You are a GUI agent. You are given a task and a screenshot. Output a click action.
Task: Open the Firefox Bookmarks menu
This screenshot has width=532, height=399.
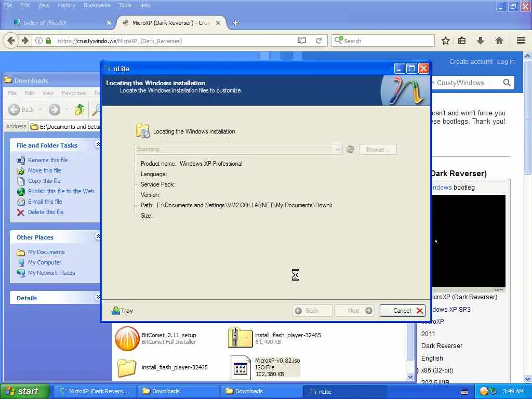[x=97, y=5]
